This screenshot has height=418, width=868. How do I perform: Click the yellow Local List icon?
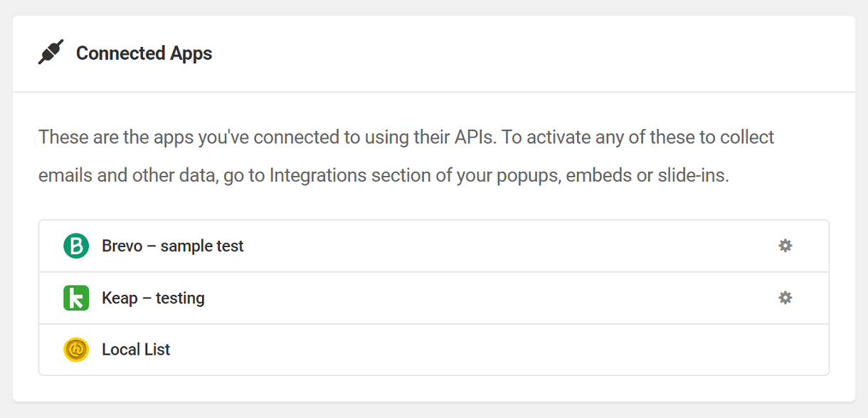click(76, 350)
